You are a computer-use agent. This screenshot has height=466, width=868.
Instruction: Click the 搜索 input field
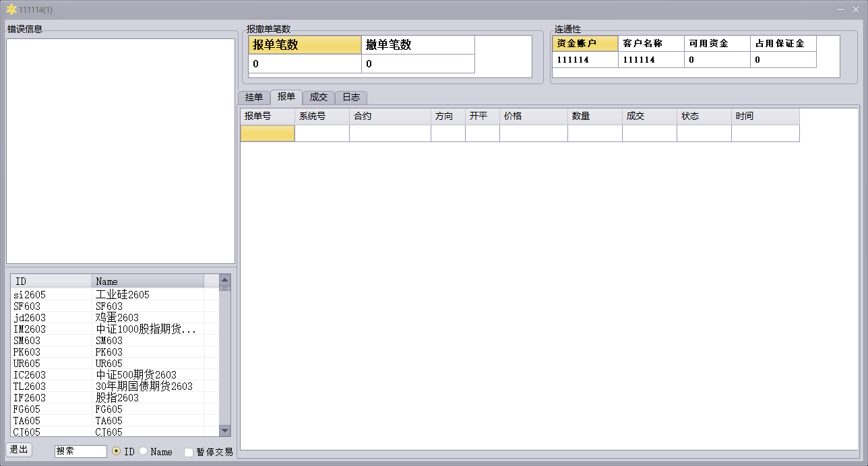click(x=80, y=451)
